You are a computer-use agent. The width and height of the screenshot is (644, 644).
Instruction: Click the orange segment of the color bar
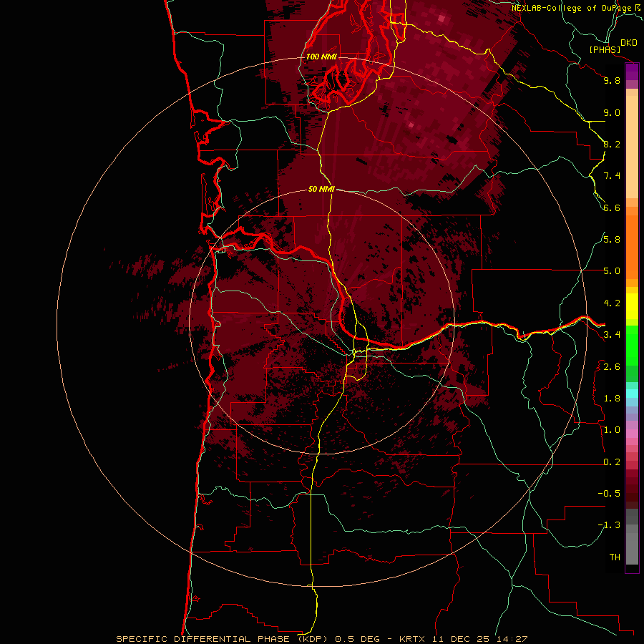[632, 247]
